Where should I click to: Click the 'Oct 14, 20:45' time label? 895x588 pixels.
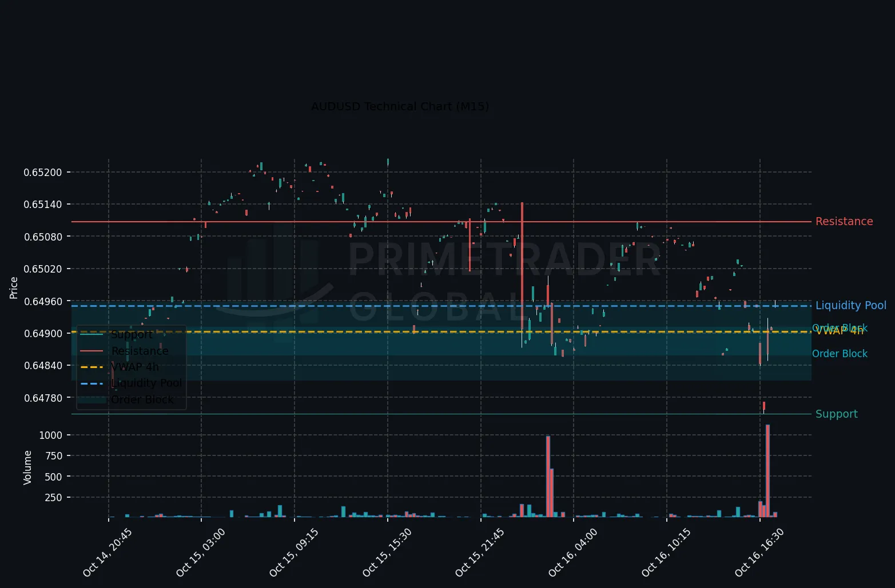(x=108, y=553)
